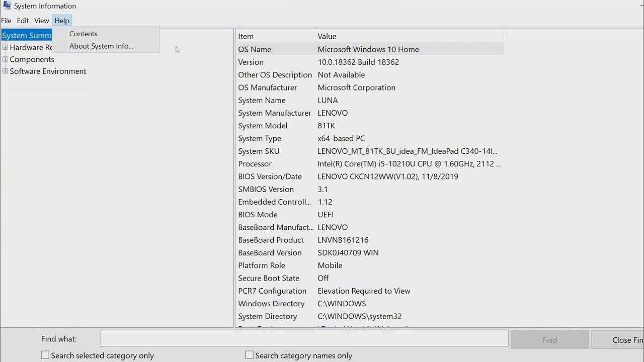Image resolution: width=644 pixels, height=362 pixels.
Task: Focus the Find what input field
Action: pyautogui.click(x=304, y=338)
